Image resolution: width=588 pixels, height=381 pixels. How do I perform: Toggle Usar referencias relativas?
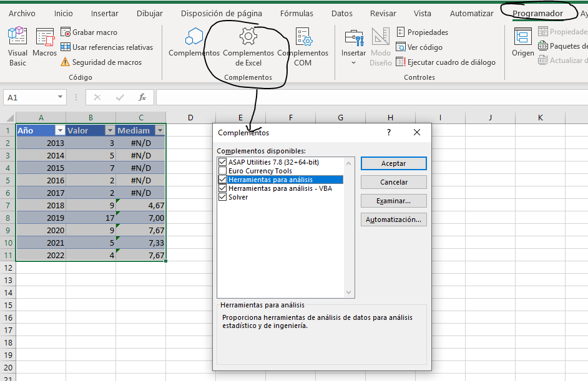pyautogui.click(x=107, y=47)
